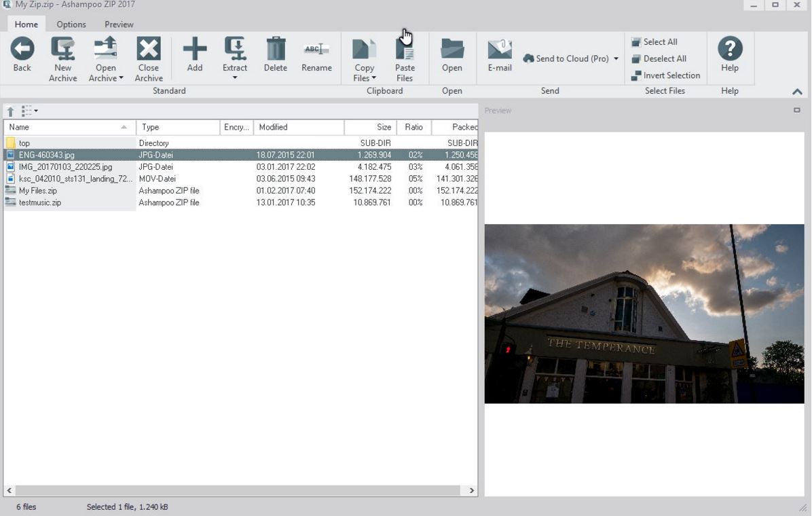
Task: Switch to the Preview tab
Action: click(119, 24)
